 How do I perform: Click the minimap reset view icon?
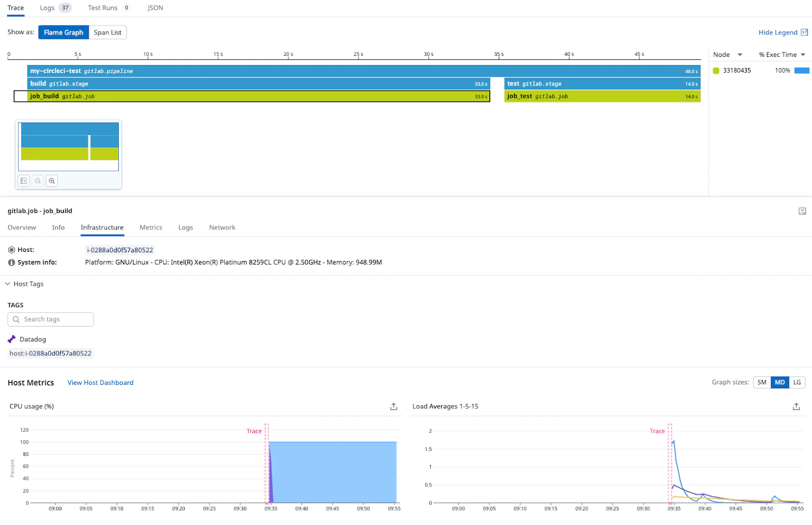[x=24, y=181]
